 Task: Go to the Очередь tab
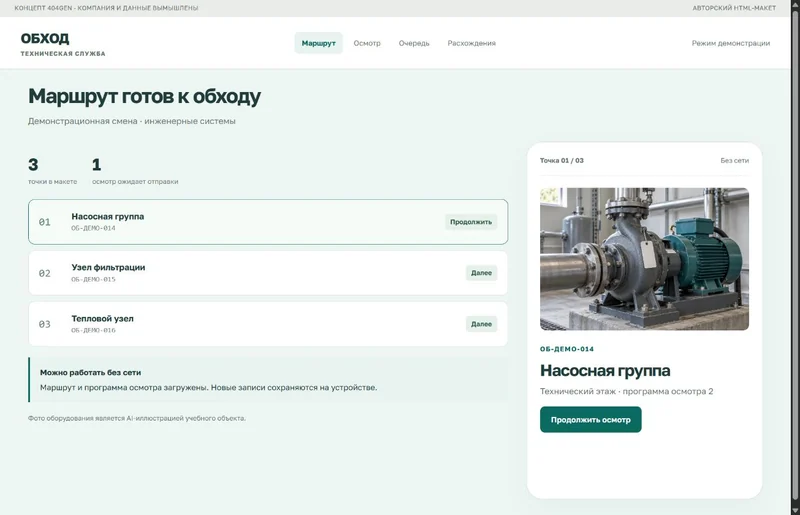[x=414, y=43]
